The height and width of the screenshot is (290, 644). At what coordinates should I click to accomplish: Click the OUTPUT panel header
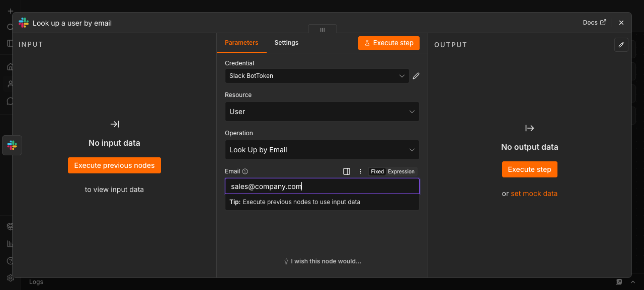tap(451, 45)
